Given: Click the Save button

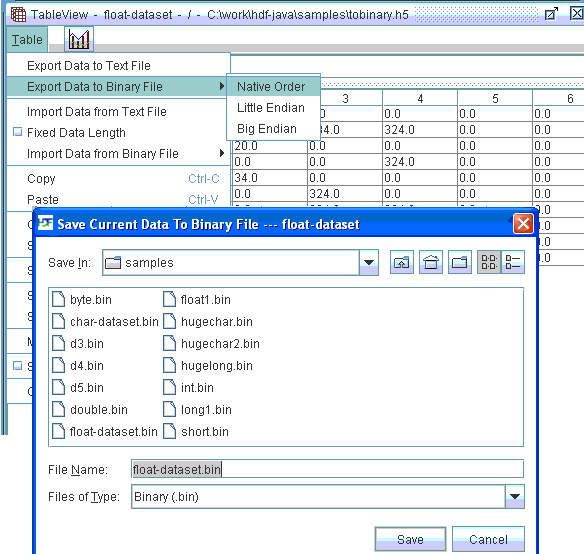Looking at the screenshot, I should pos(410,539).
